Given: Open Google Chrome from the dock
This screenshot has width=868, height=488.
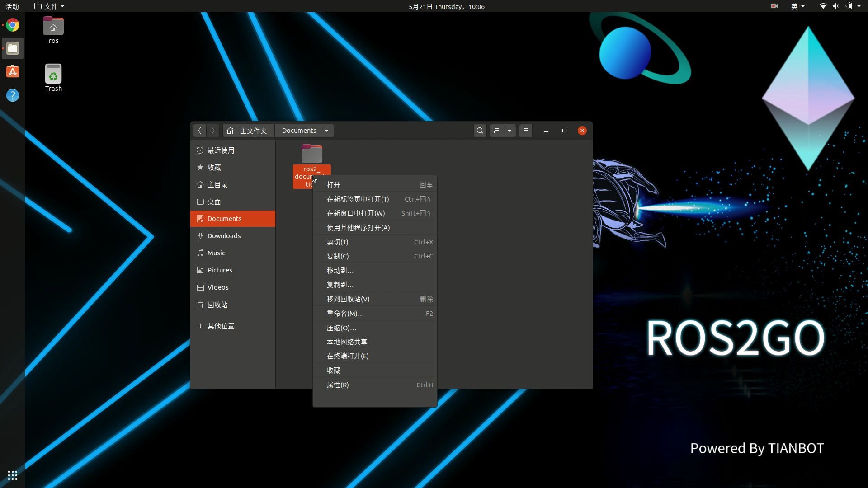Looking at the screenshot, I should pyautogui.click(x=13, y=25).
